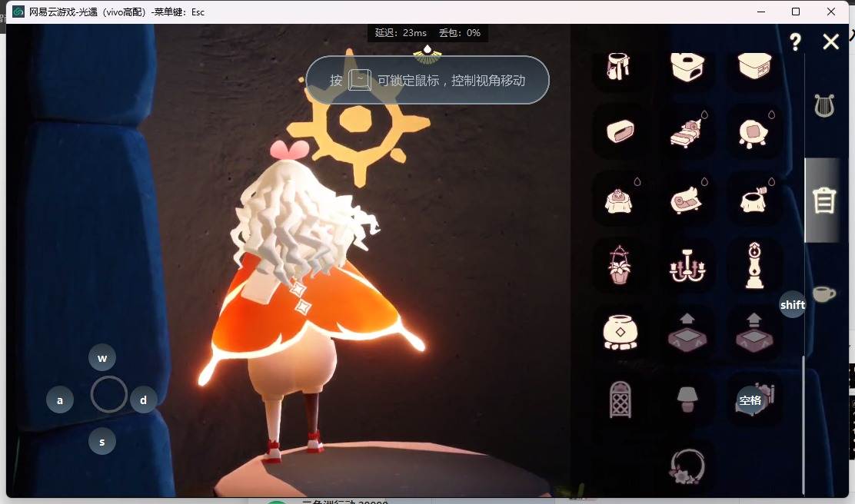
Task: Select the small open shelf box prop
Action: click(x=620, y=131)
